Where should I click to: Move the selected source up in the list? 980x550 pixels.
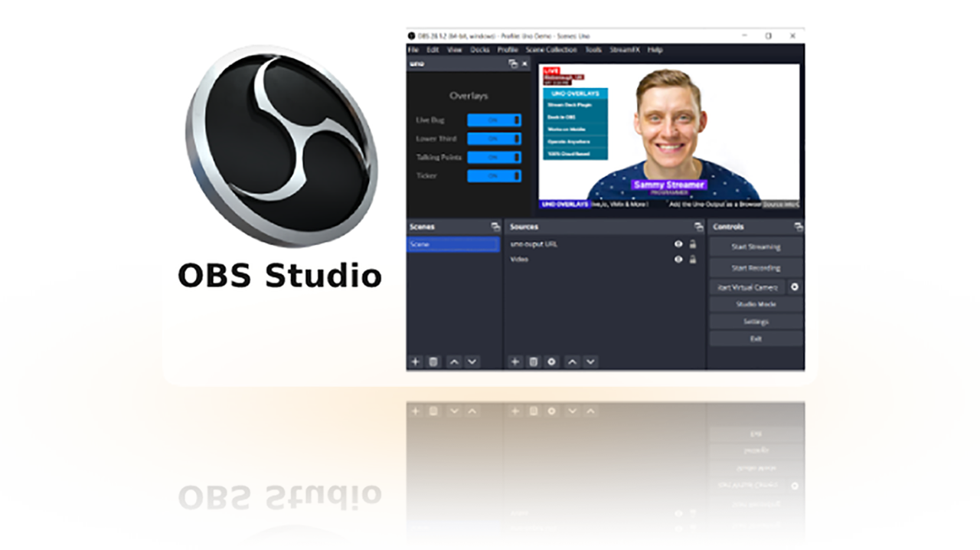(x=572, y=362)
